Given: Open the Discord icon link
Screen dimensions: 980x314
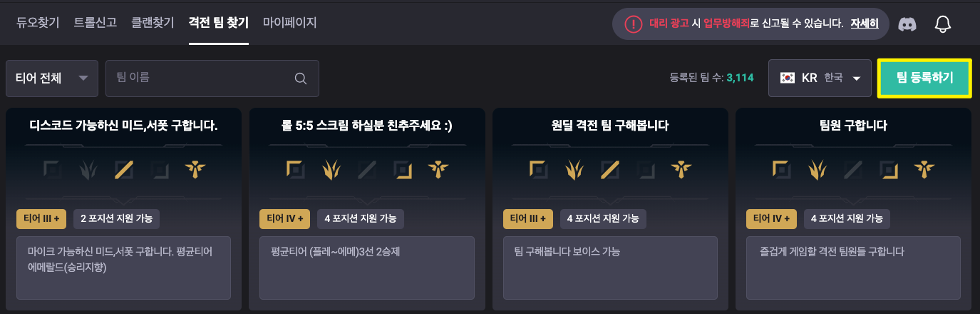Looking at the screenshot, I should tap(907, 24).
